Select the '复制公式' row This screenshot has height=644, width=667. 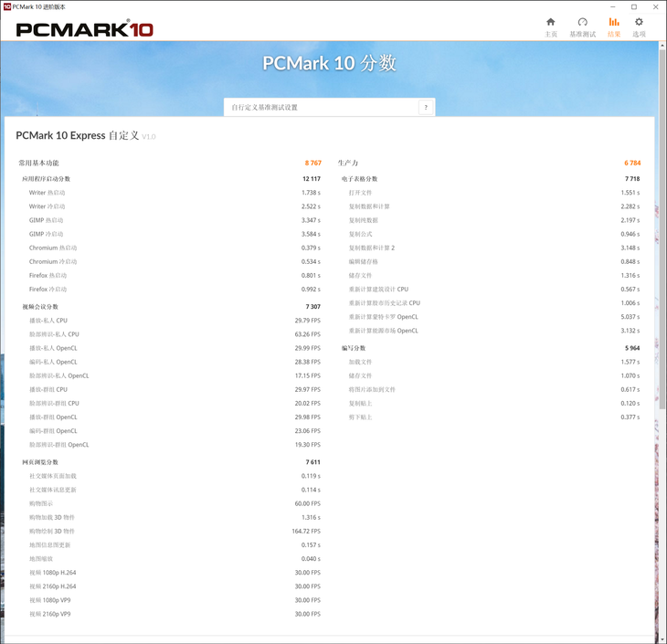pyautogui.click(x=494, y=234)
